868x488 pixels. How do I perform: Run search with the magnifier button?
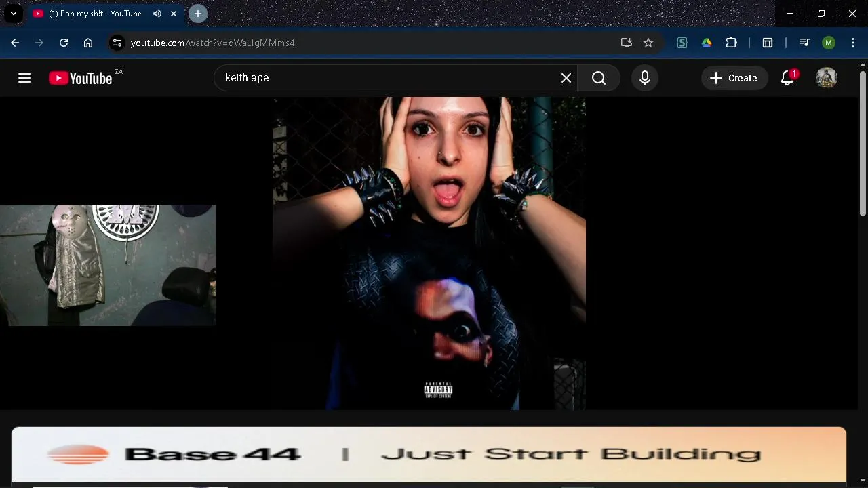click(x=599, y=78)
